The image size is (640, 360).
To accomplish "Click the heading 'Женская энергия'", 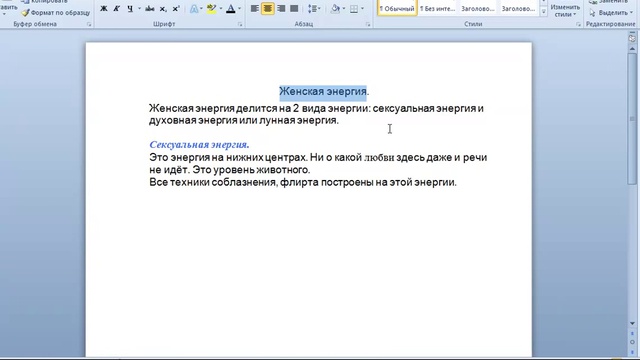I will coord(323,91).
